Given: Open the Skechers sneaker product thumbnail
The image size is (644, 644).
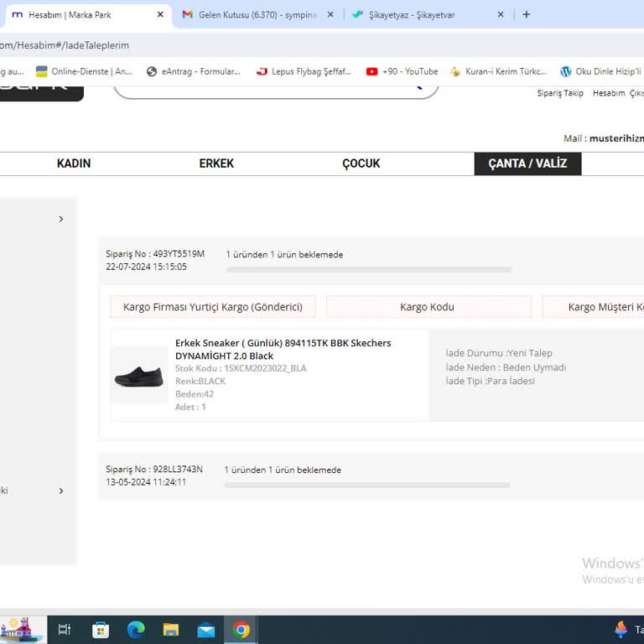Looking at the screenshot, I should 139,376.
